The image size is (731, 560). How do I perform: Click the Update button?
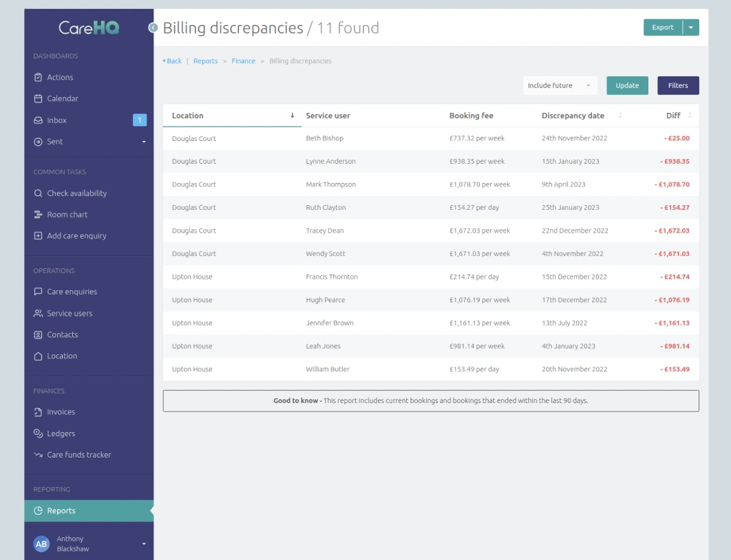(627, 85)
